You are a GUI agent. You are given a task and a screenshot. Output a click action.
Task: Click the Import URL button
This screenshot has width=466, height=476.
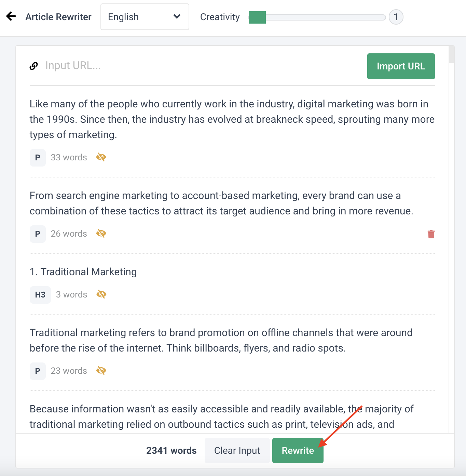point(400,66)
